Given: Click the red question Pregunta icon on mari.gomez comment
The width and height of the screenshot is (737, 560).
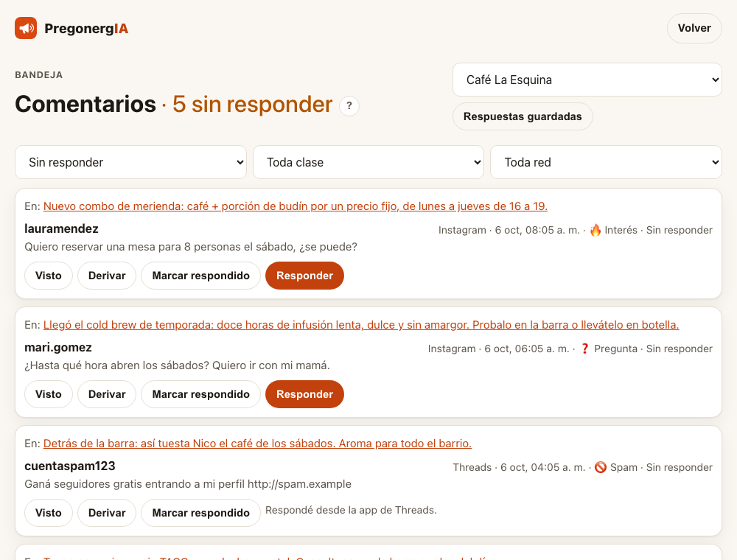Looking at the screenshot, I should 584,349.
